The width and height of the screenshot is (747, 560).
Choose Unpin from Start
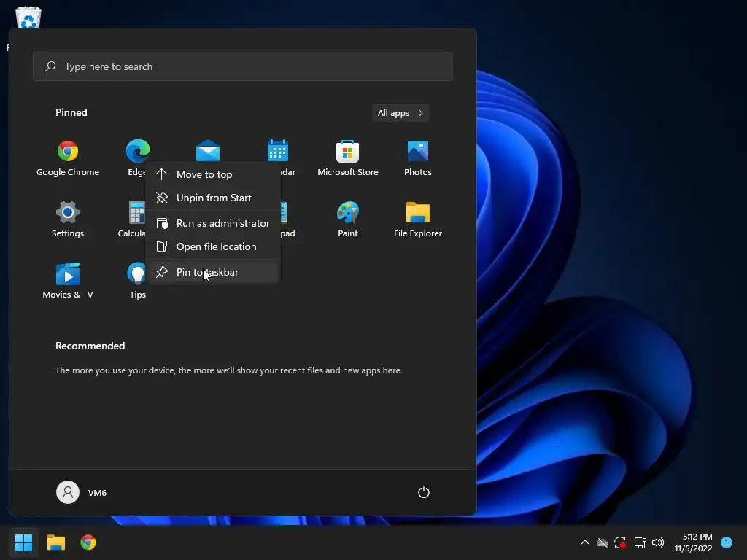(x=212, y=198)
